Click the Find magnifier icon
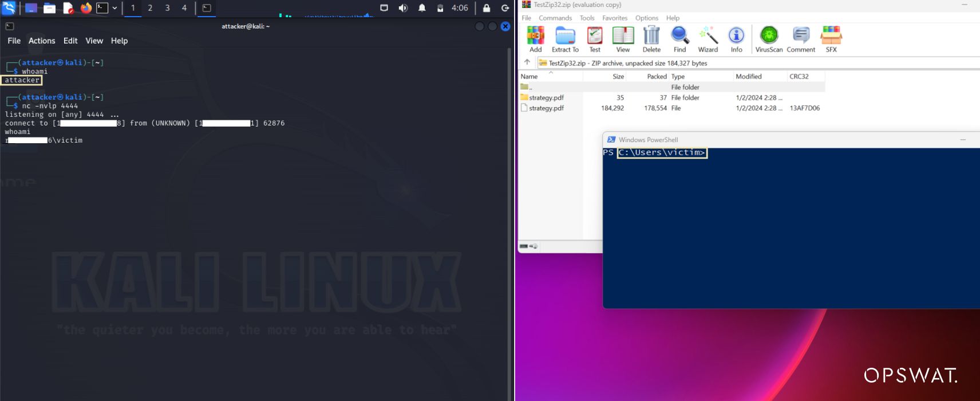The image size is (980, 401). pos(679,39)
